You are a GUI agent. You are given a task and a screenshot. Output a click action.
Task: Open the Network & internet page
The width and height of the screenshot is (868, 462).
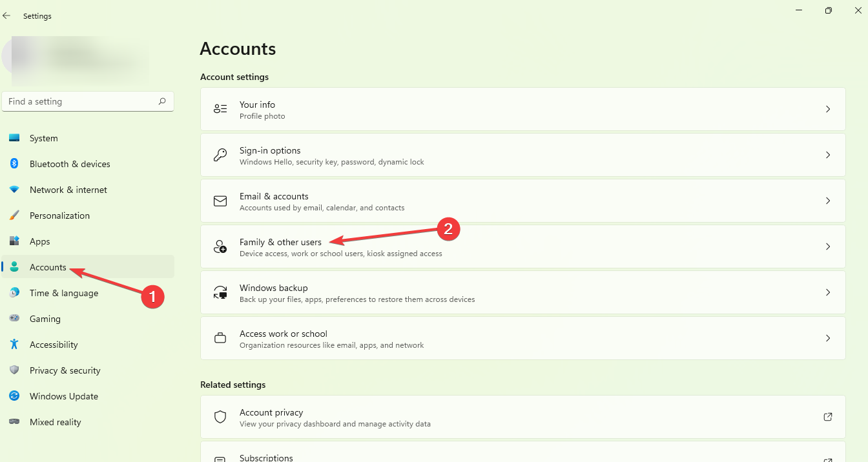coord(68,190)
